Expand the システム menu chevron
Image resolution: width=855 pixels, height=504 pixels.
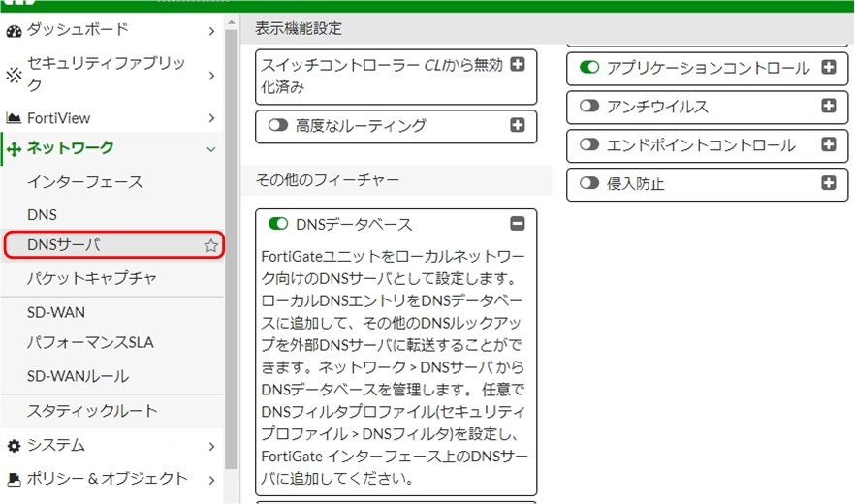tap(211, 446)
